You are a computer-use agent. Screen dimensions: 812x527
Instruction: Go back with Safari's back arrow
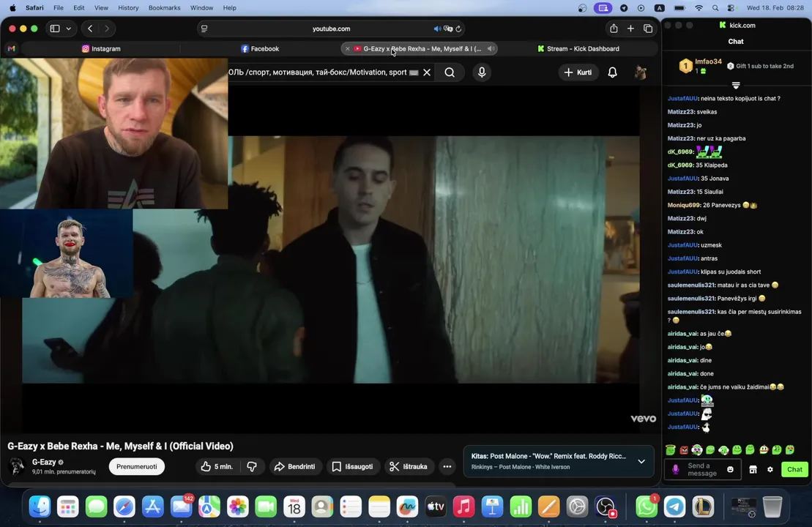pyautogui.click(x=90, y=29)
